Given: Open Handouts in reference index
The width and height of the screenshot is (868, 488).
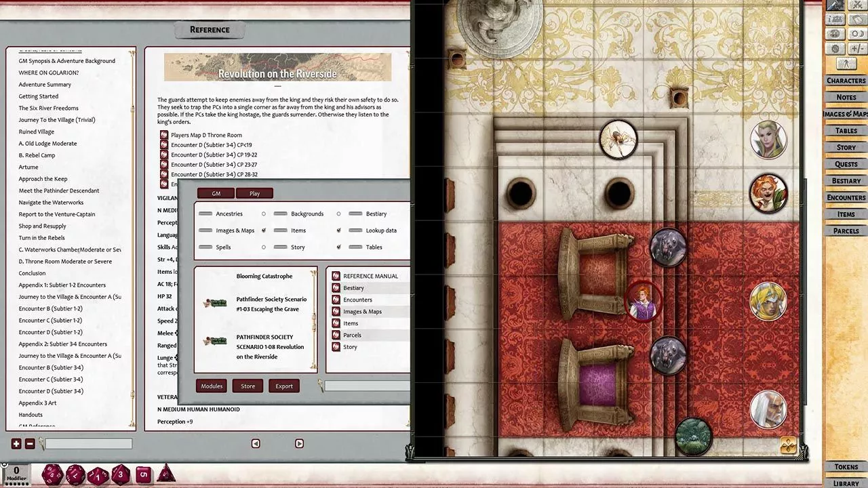Looking at the screenshot, I should (31, 415).
